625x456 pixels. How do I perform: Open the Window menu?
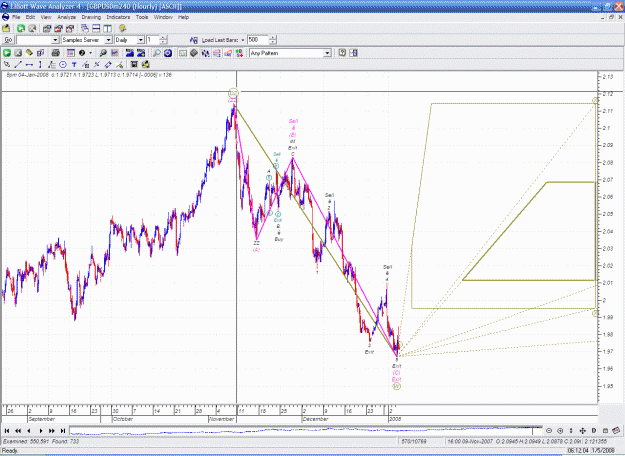coord(163,17)
